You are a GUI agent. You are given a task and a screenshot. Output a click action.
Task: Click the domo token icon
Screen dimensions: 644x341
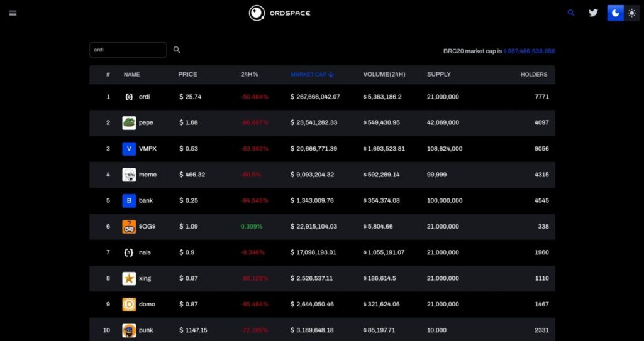(129, 305)
